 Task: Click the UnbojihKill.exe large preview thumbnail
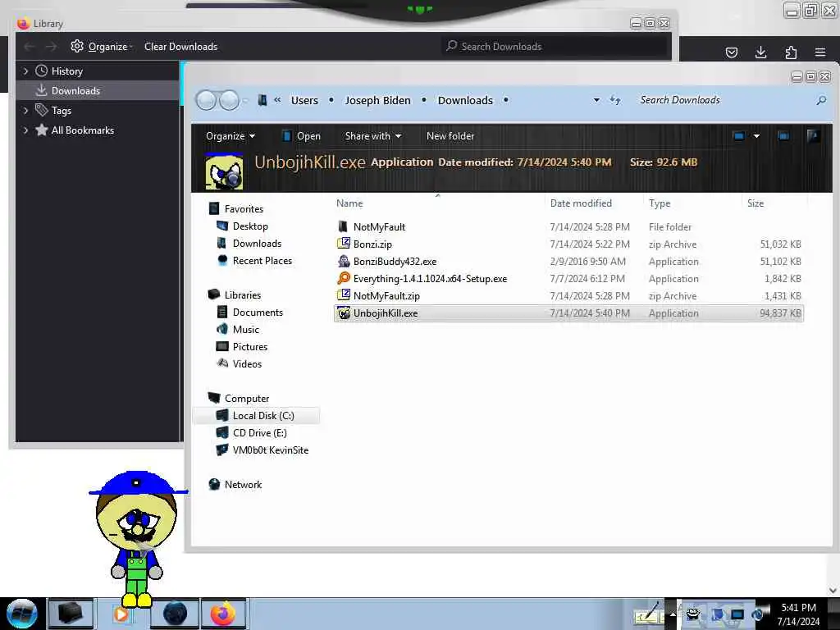click(224, 171)
